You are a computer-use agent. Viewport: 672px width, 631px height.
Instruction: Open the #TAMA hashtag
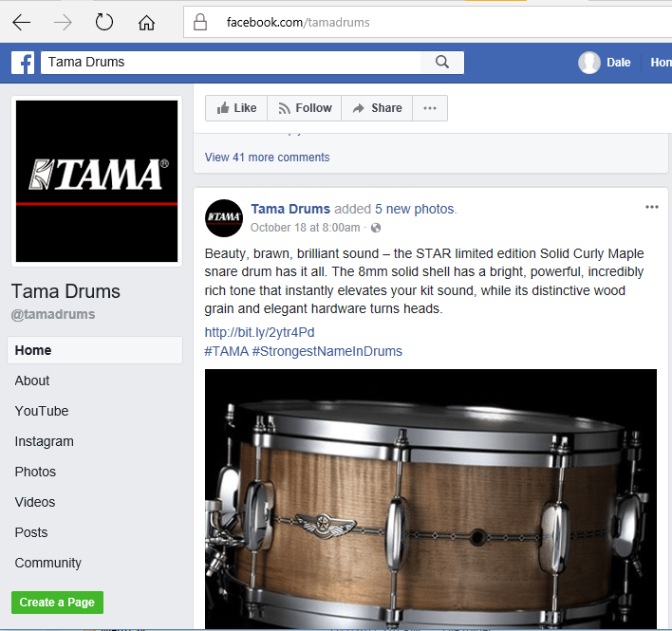[226, 351]
